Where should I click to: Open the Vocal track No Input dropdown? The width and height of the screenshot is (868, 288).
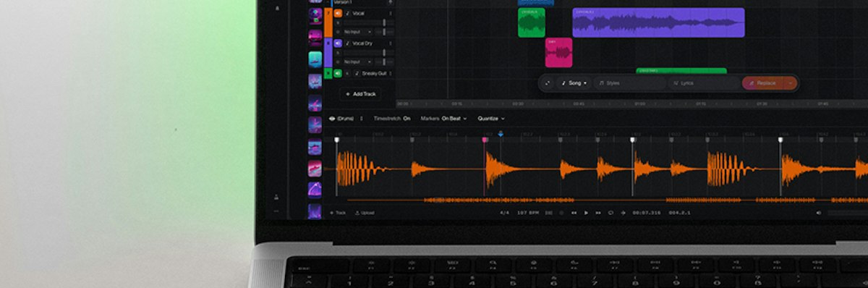click(358, 32)
